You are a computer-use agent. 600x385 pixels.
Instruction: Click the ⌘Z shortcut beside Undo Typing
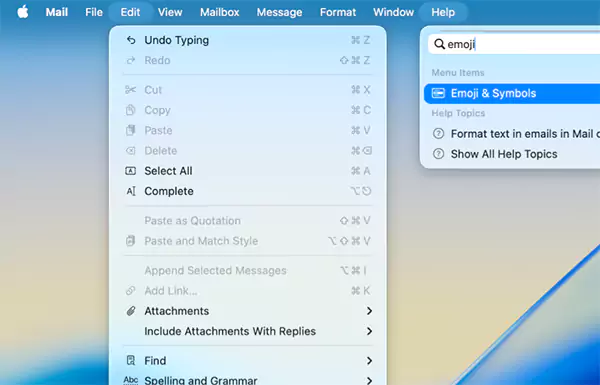[x=360, y=40]
